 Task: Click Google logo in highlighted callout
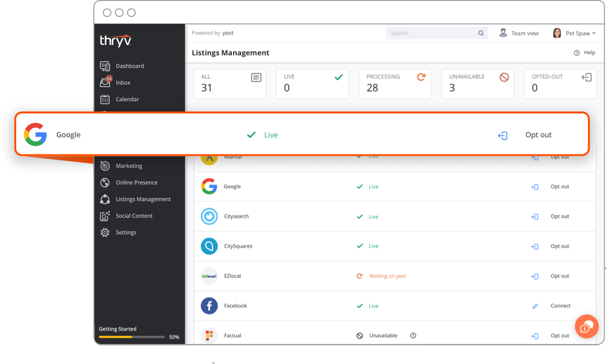point(35,134)
